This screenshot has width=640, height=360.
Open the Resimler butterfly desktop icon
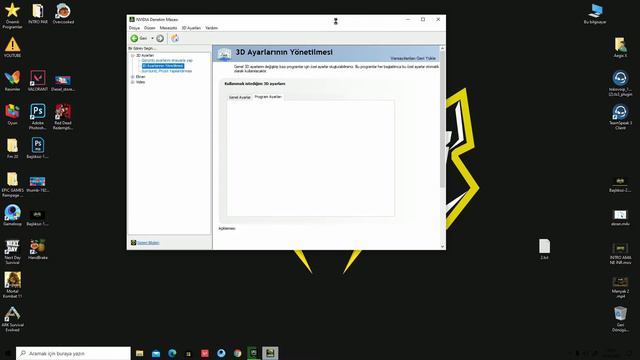pyautogui.click(x=12, y=80)
